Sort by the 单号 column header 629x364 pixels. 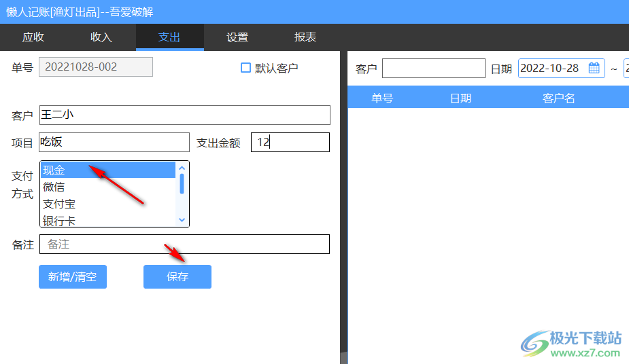[x=382, y=98]
